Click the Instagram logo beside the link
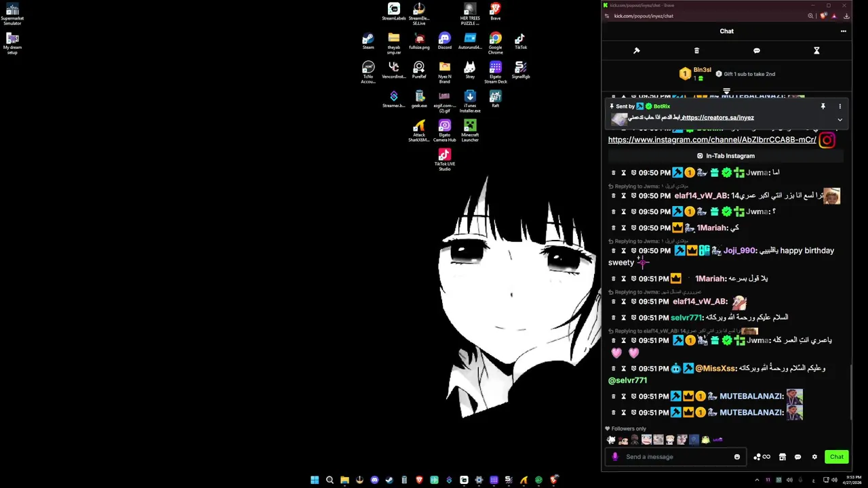Image resolution: width=868 pixels, height=488 pixels. pyautogui.click(x=827, y=140)
